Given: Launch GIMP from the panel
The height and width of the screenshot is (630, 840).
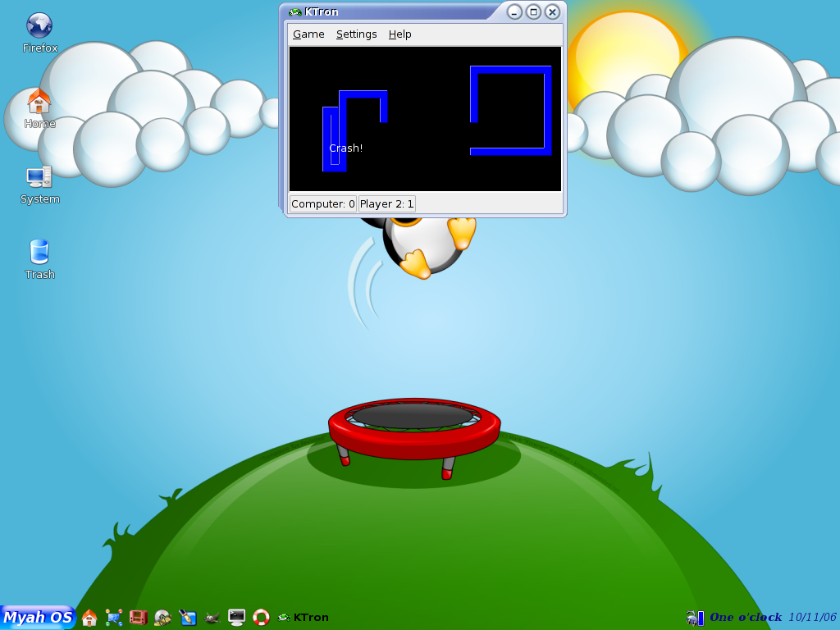Looking at the screenshot, I should [x=212, y=619].
